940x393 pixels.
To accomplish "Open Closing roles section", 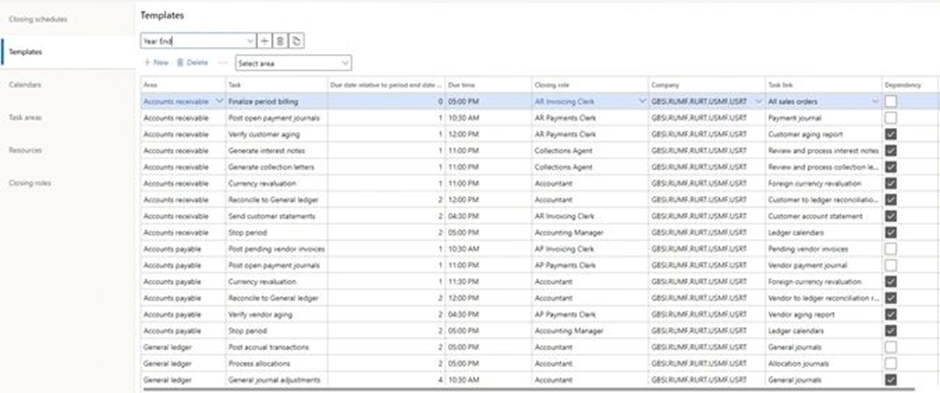I will [x=30, y=183].
